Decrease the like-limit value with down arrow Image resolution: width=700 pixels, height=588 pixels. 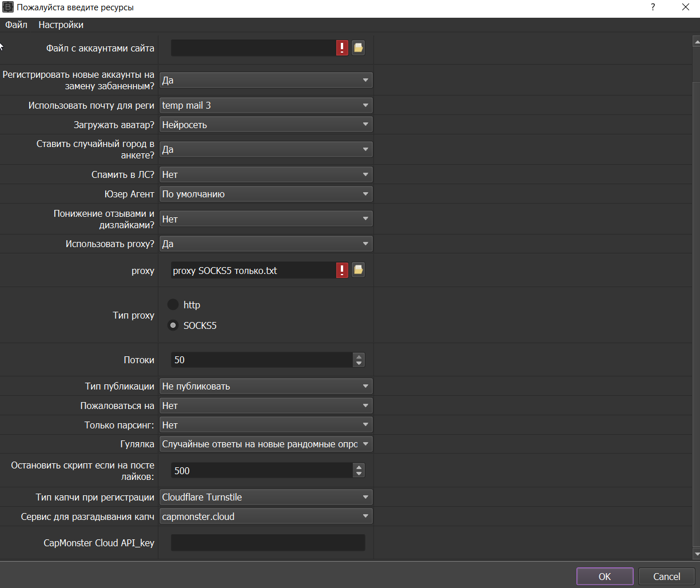pos(359,474)
